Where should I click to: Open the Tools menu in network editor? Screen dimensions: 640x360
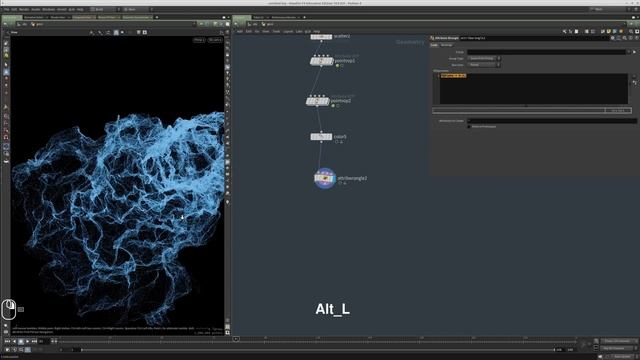pos(276,31)
